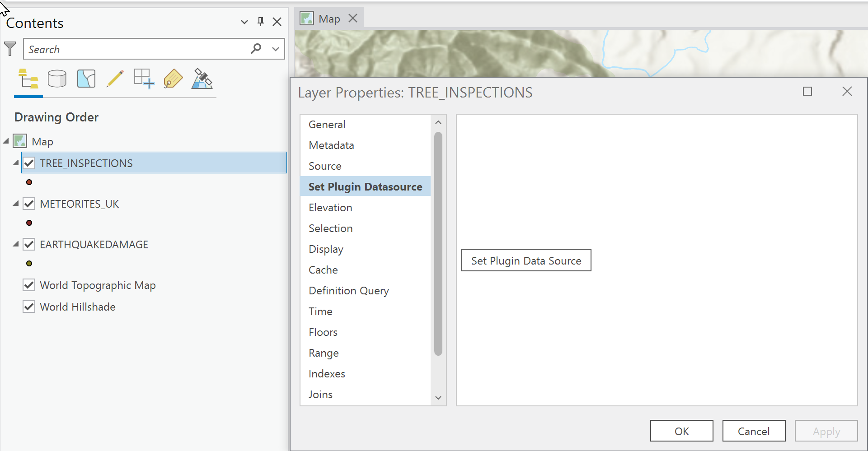Switch to List By Labeling view
The width and height of the screenshot is (868, 451).
(173, 78)
